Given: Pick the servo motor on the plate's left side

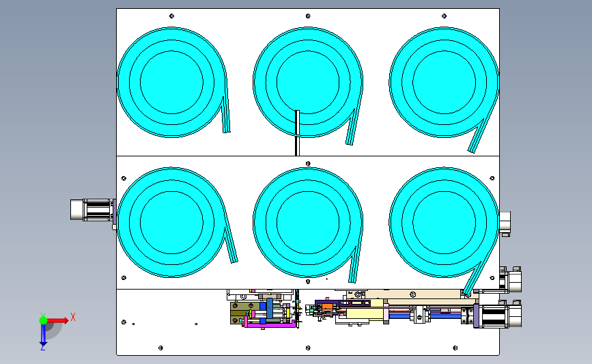Looking at the screenshot, I should (x=93, y=210).
